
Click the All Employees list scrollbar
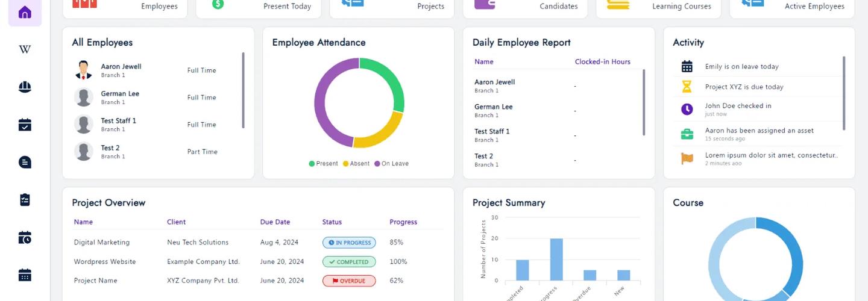244,90
